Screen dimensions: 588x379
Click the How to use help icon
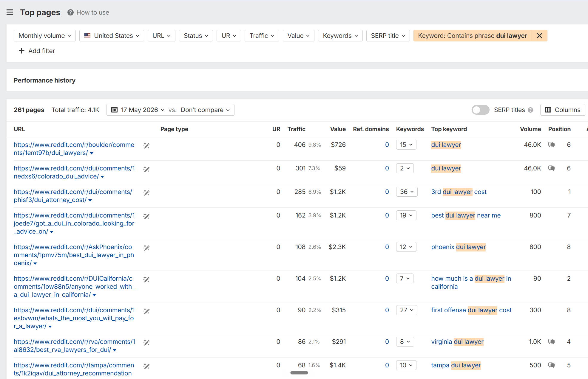(70, 13)
